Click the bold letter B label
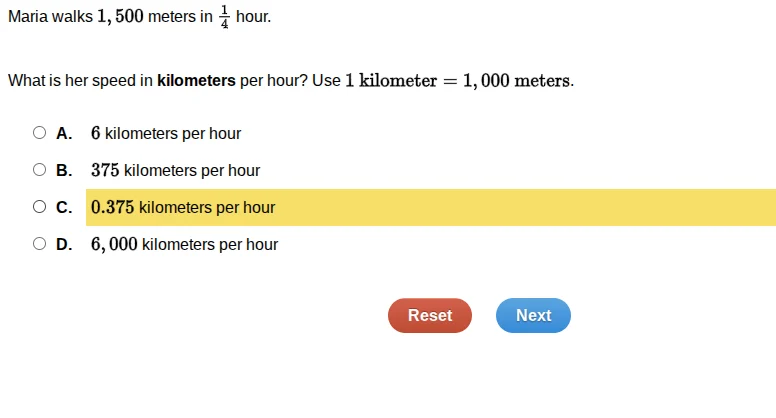 tap(64, 170)
